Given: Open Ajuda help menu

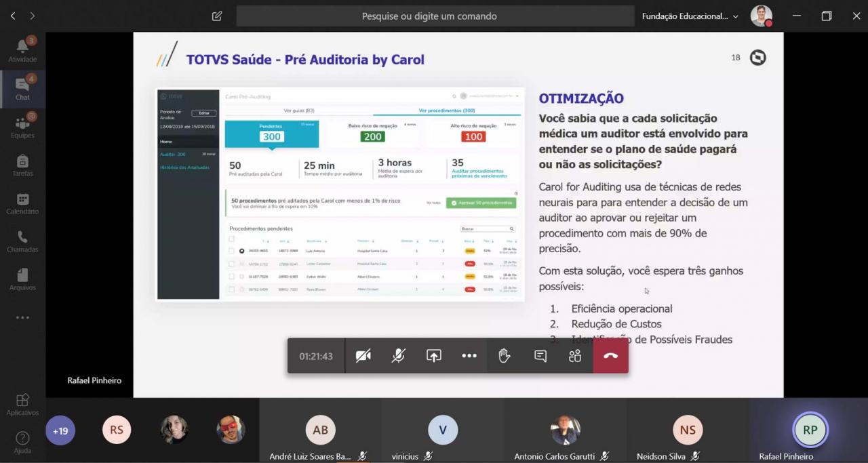Looking at the screenshot, I should coord(22,443).
